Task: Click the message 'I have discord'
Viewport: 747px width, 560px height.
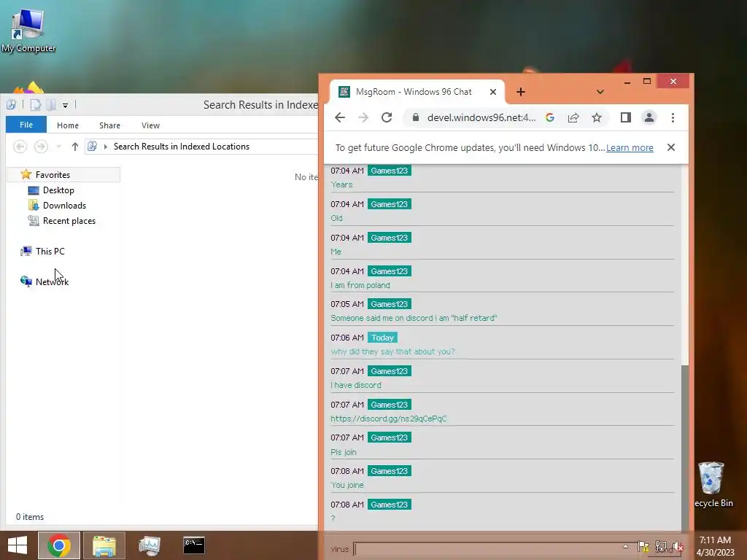Action: [x=356, y=385]
